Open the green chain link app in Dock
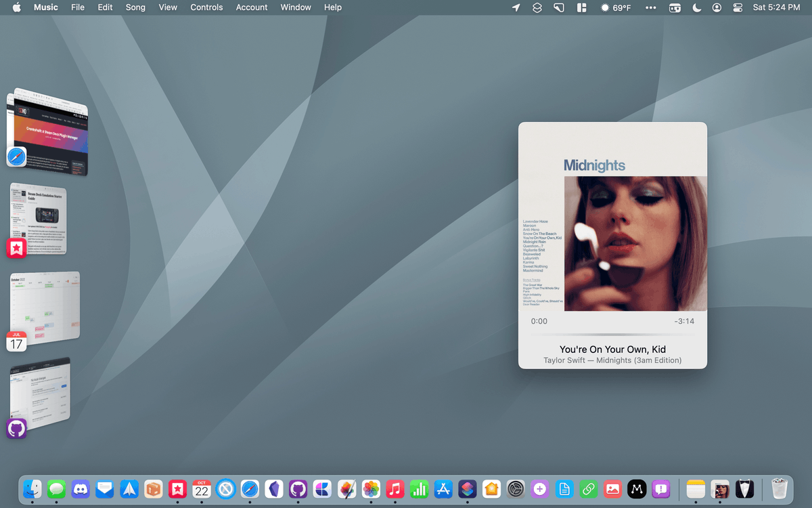The width and height of the screenshot is (812, 508). pos(589,488)
